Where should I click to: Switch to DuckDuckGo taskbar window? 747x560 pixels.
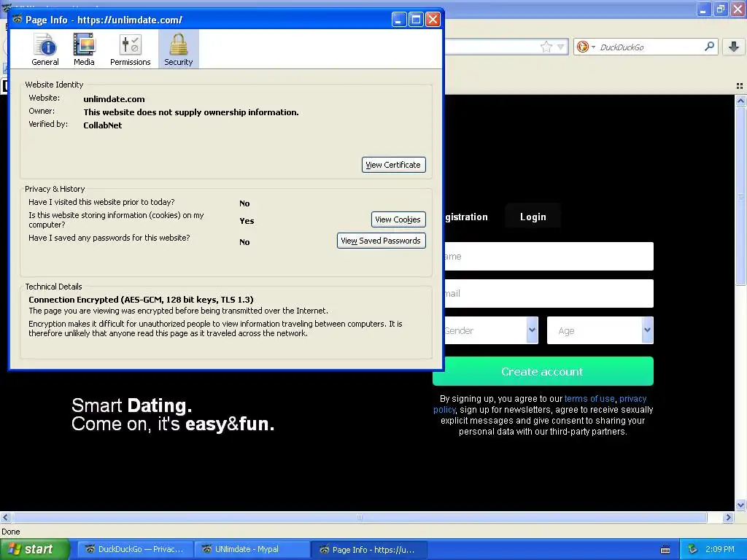135,550
